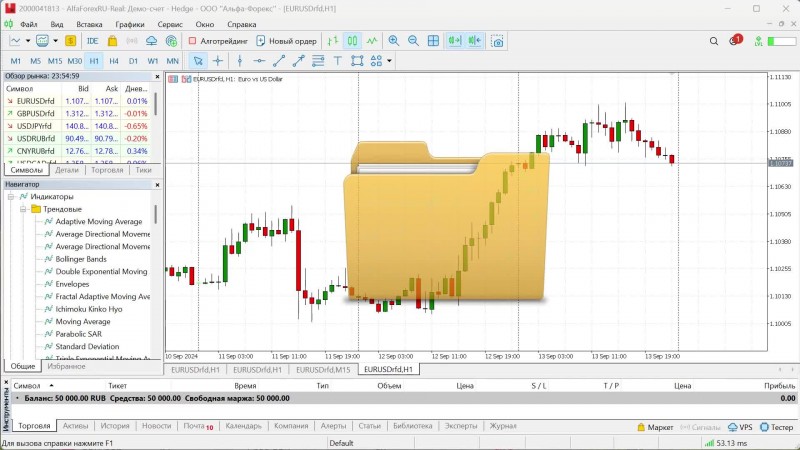Sort by Символ column header arrow

click(51, 386)
